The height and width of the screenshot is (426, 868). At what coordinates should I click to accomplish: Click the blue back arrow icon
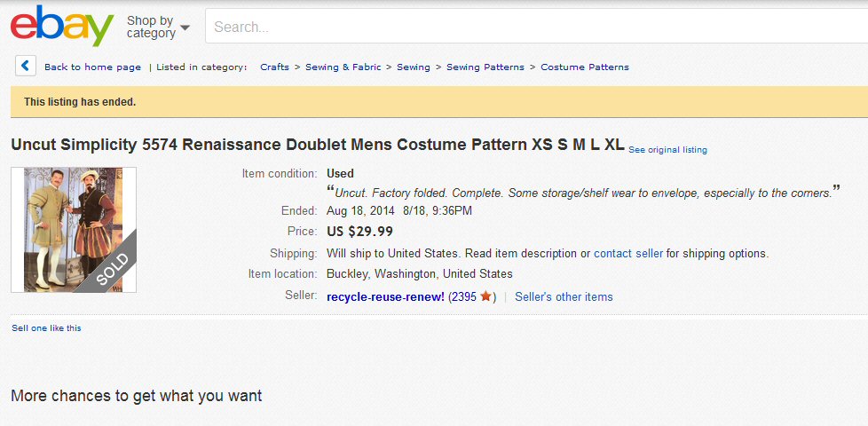pos(26,66)
